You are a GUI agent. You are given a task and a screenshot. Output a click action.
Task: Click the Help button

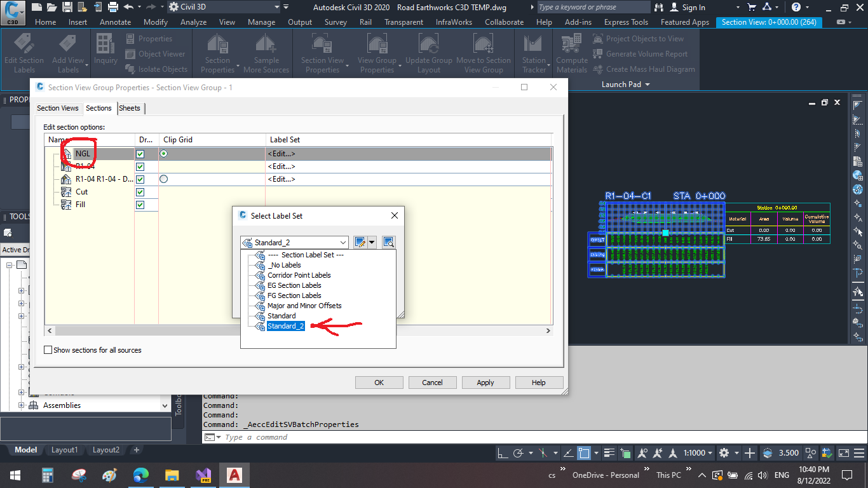[539, 382]
